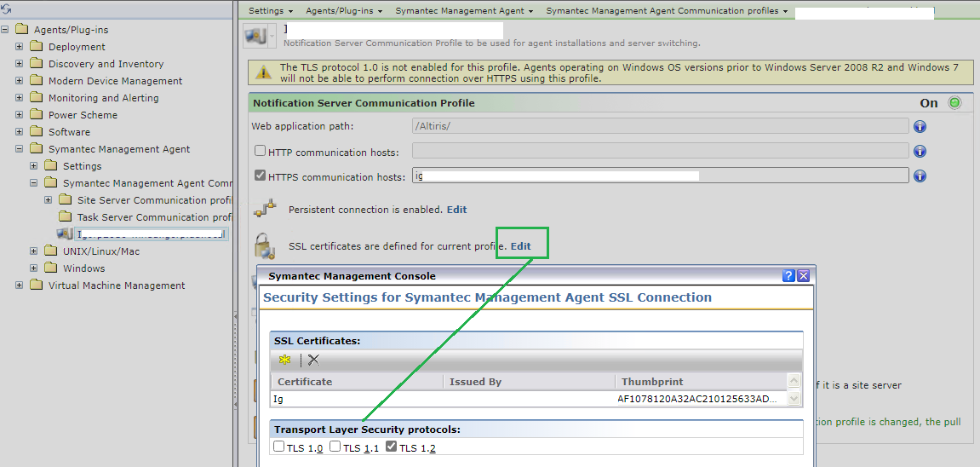Click the HTTPS communication hosts input field

(660, 176)
